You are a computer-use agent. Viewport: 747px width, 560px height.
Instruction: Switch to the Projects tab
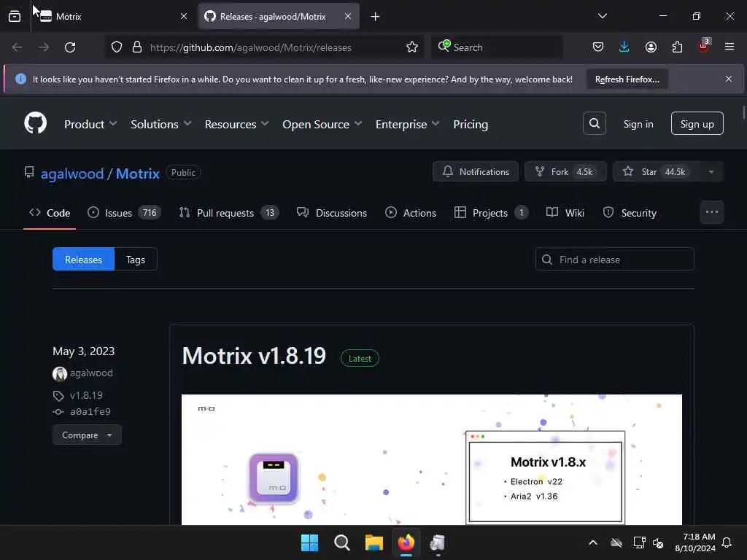pyautogui.click(x=491, y=213)
